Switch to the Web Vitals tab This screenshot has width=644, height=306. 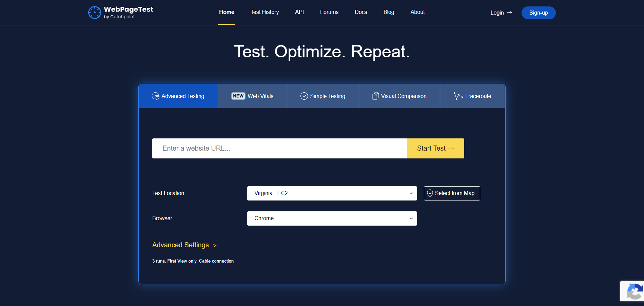252,96
